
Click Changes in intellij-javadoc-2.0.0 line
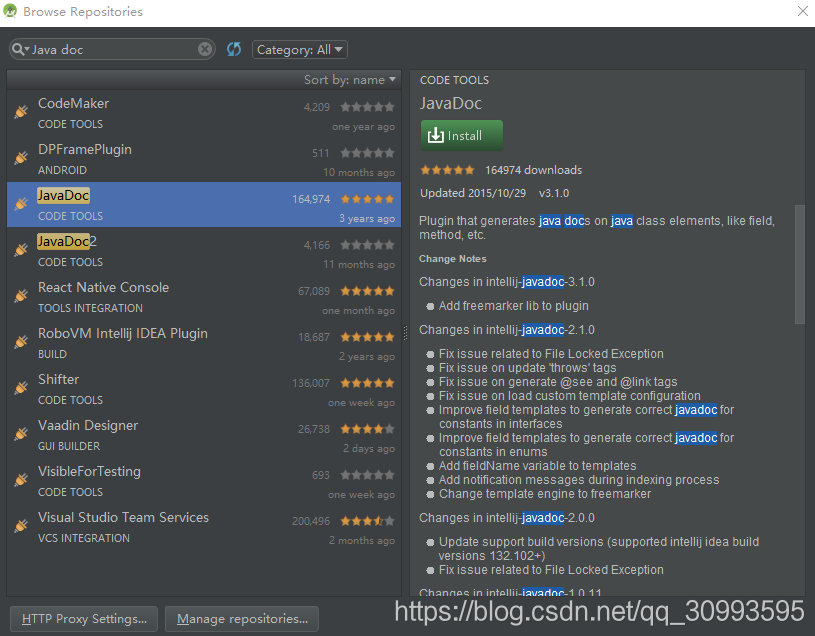pos(507,518)
